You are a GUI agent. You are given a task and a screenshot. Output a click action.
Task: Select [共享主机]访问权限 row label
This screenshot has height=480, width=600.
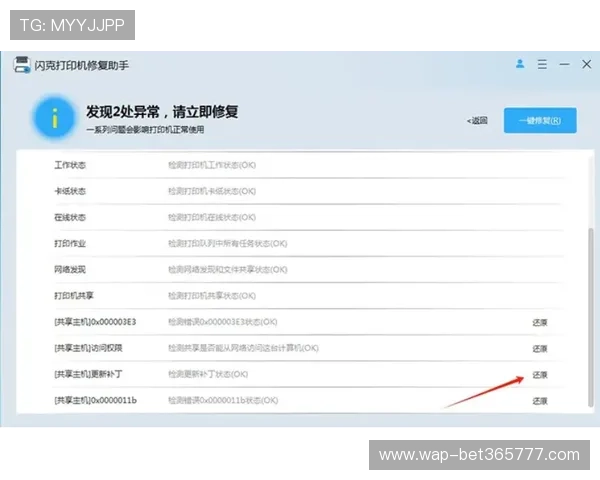pos(88,348)
